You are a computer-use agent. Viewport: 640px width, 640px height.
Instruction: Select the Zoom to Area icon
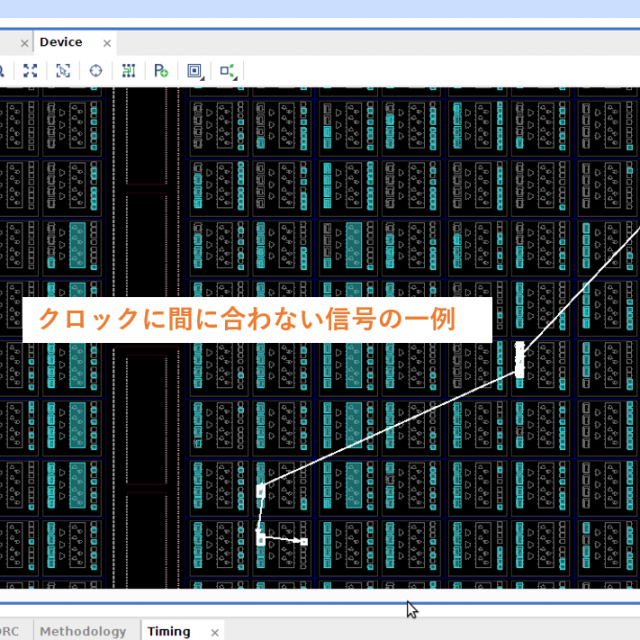tap(63, 71)
